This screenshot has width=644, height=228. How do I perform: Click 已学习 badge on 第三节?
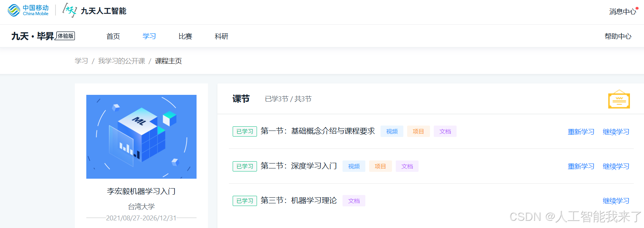click(x=245, y=201)
